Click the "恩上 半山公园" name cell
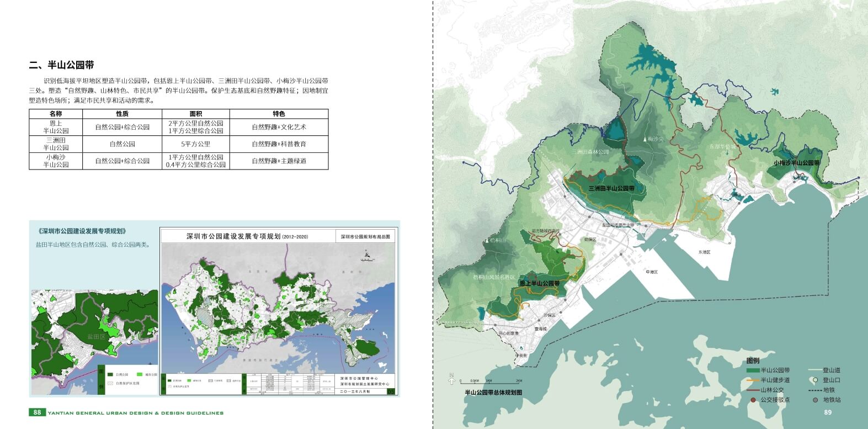This screenshot has height=429, width=868. [56, 127]
